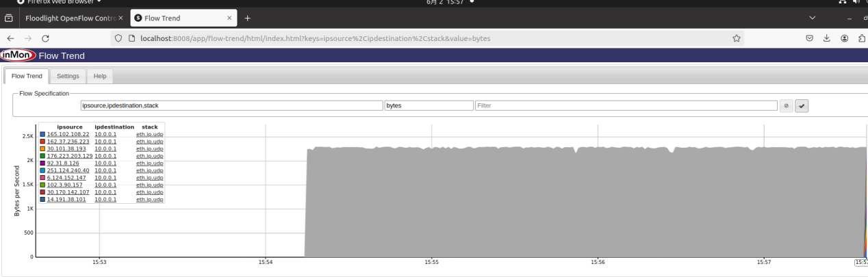Open the Firefox View icon

[x=8, y=18]
